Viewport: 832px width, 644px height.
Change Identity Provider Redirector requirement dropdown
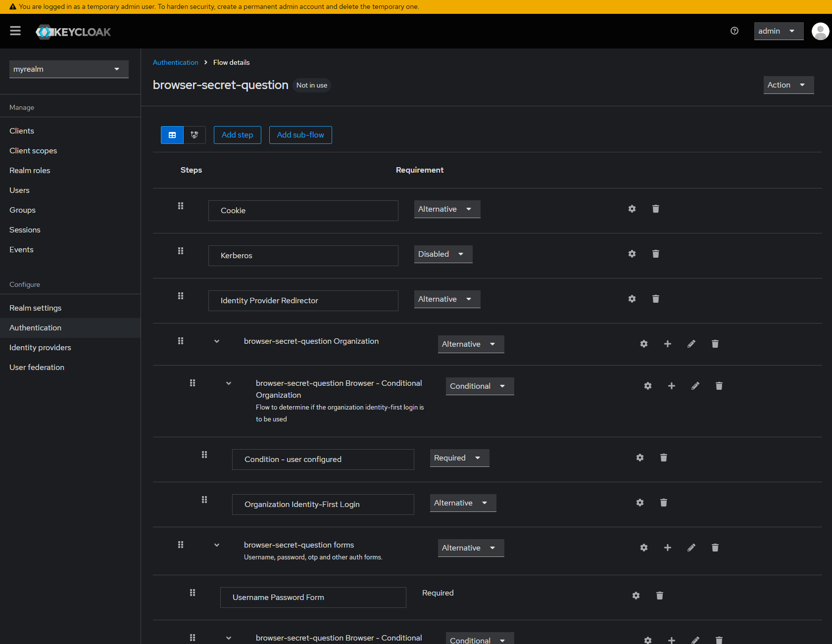pyautogui.click(x=447, y=299)
